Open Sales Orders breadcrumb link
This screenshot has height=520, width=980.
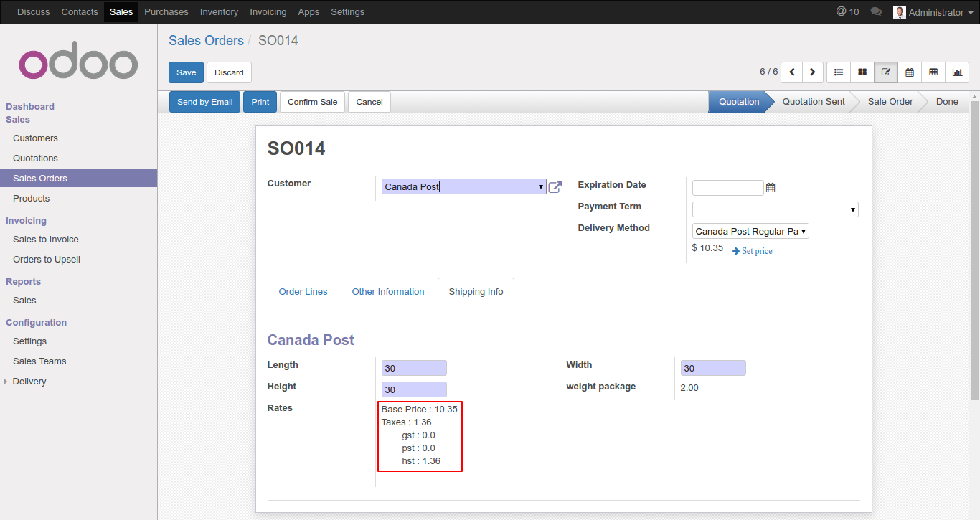coord(206,41)
